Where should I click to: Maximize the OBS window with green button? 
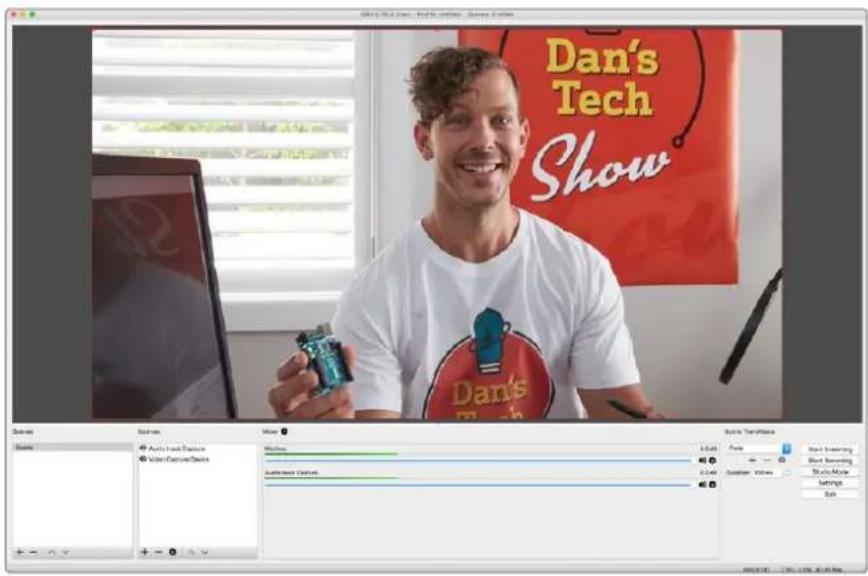coord(32,14)
